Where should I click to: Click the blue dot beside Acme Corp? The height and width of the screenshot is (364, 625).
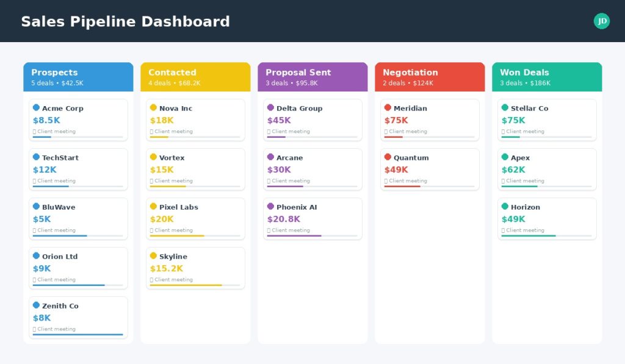tap(36, 107)
